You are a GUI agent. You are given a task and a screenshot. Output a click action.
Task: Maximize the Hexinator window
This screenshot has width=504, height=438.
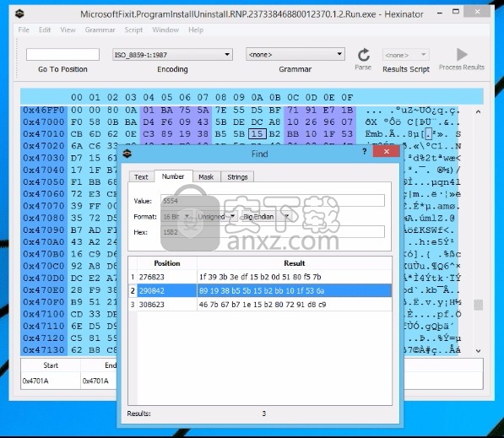pyautogui.click(x=456, y=12)
